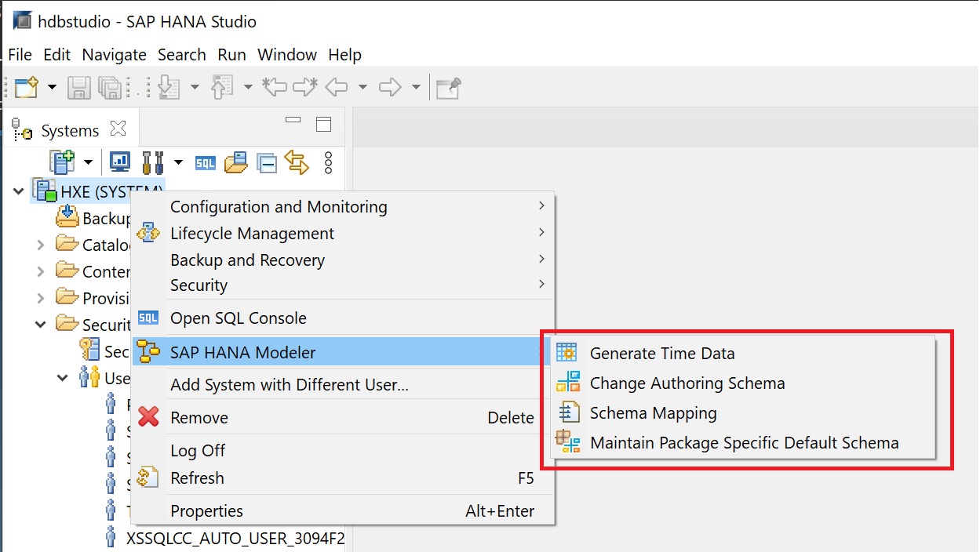Select Generate Time Data from submenu
980x552 pixels.
[x=661, y=354]
